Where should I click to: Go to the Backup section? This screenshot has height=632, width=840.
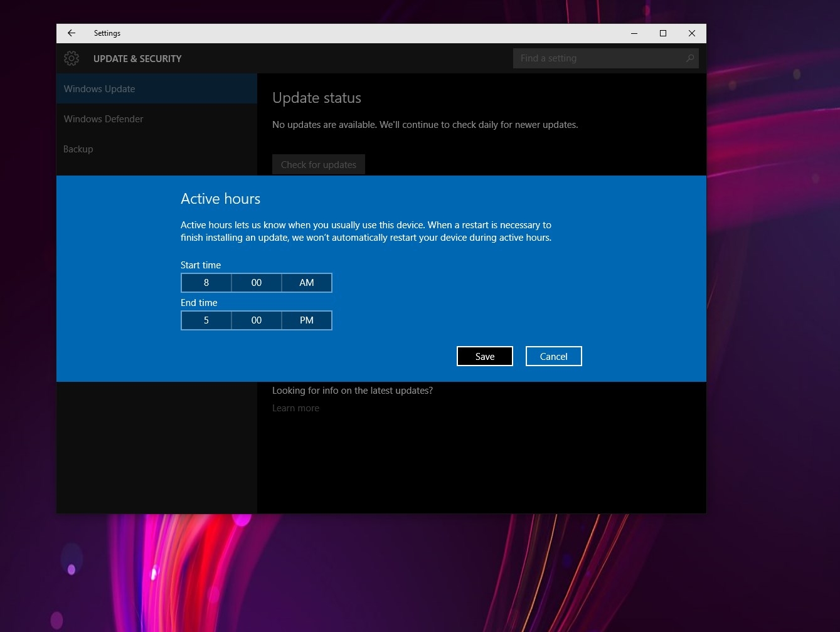tap(78, 149)
